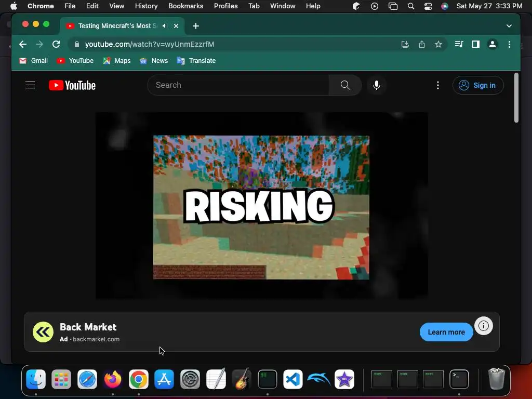
Task: Open the Window menu
Action: pyautogui.click(x=283, y=6)
